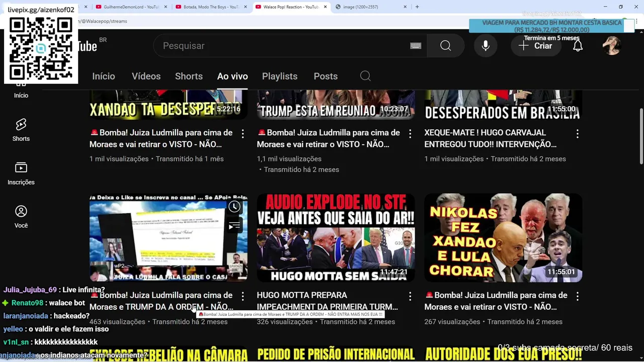Switch to the Shorts channel tab

point(189,76)
